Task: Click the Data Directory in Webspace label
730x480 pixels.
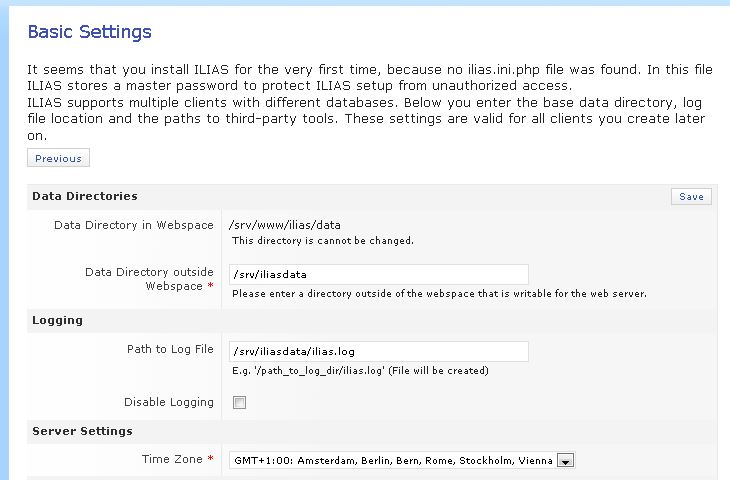Action: tap(133, 225)
